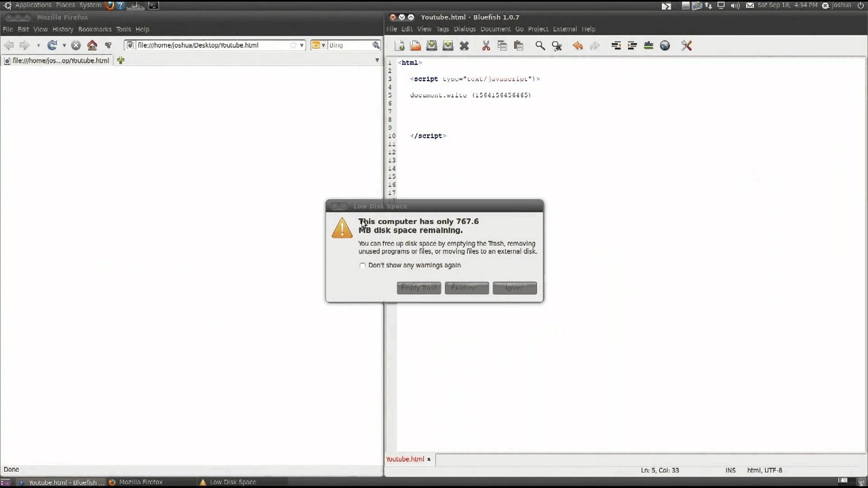This screenshot has width=868, height=488.
Task: Indent text with Bluefish toolbar icon
Action: 632,45
